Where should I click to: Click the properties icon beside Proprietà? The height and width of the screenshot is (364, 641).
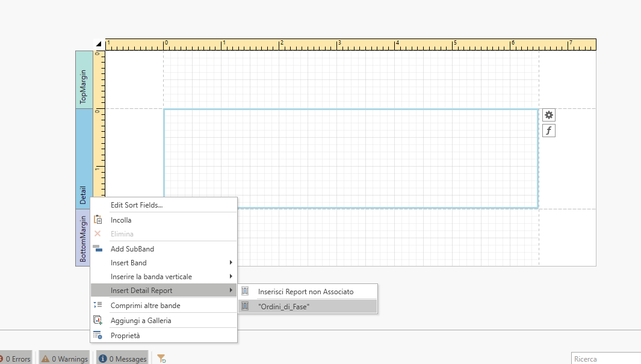[x=98, y=335]
